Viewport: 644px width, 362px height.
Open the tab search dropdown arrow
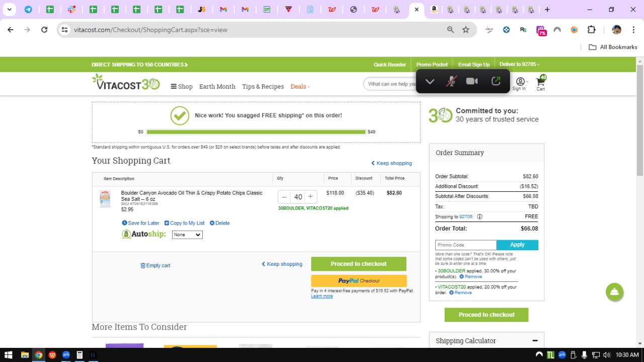9,9
